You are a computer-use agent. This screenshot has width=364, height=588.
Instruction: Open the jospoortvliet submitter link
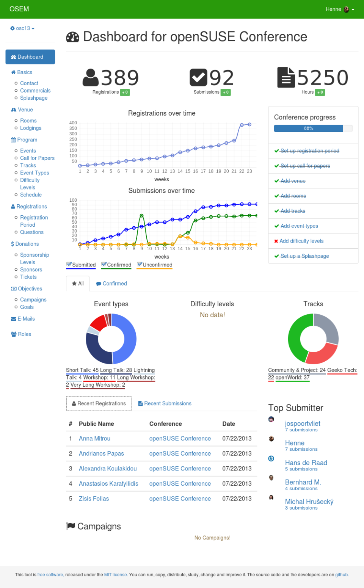(303, 423)
